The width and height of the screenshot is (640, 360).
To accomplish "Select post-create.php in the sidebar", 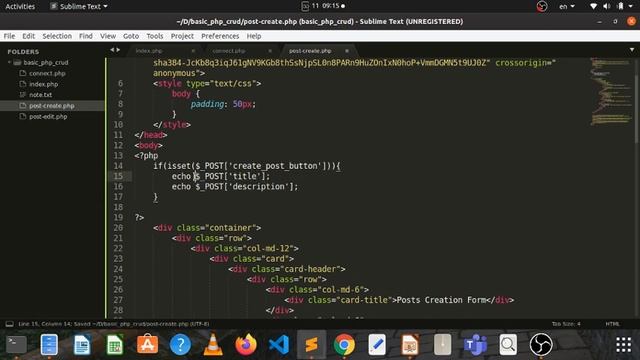I will click(x=52, y=106).
